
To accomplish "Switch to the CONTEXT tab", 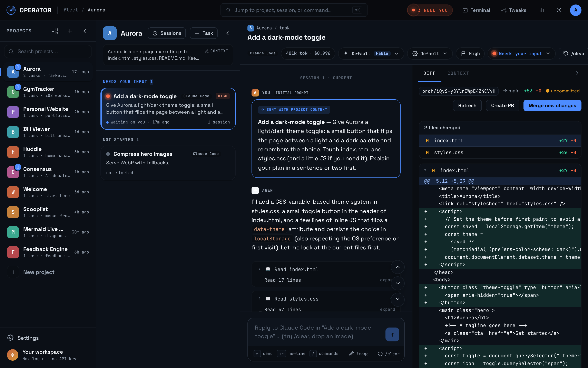I will tap(458, 73).
